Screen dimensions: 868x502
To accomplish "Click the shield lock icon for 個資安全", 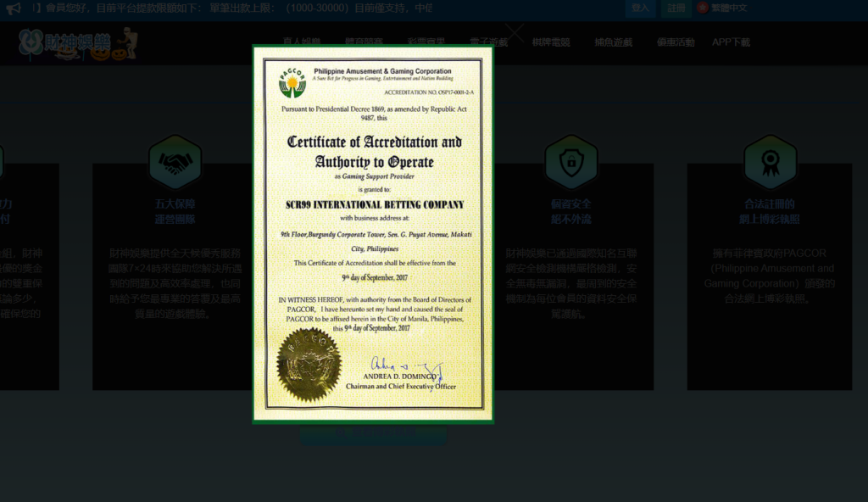I will [x=570, y=162].
